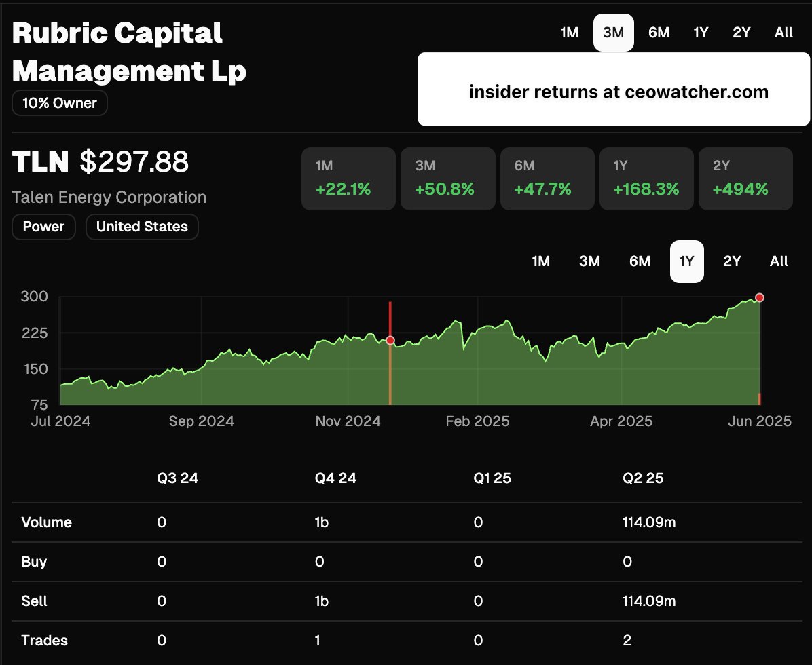This screenshot has width=812, height=665.
Task: Click the 1M +22.1% return card
Action: [348, 178]
